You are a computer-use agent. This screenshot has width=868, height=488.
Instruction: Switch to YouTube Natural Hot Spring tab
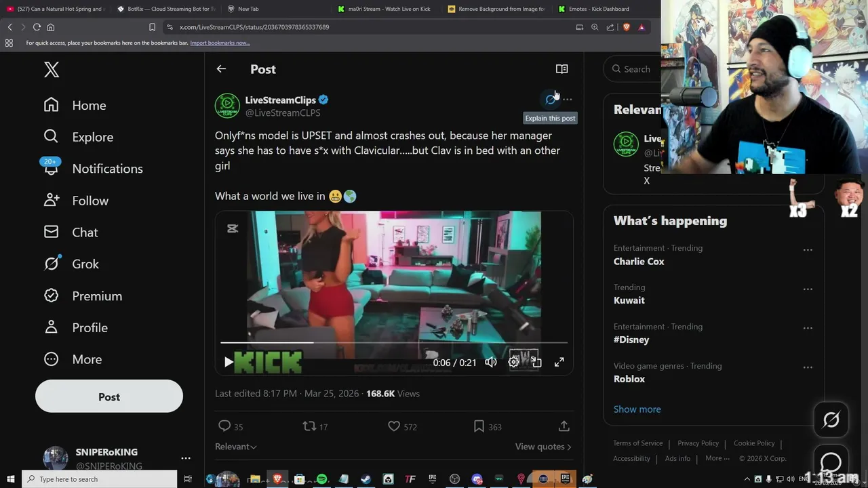56,9
